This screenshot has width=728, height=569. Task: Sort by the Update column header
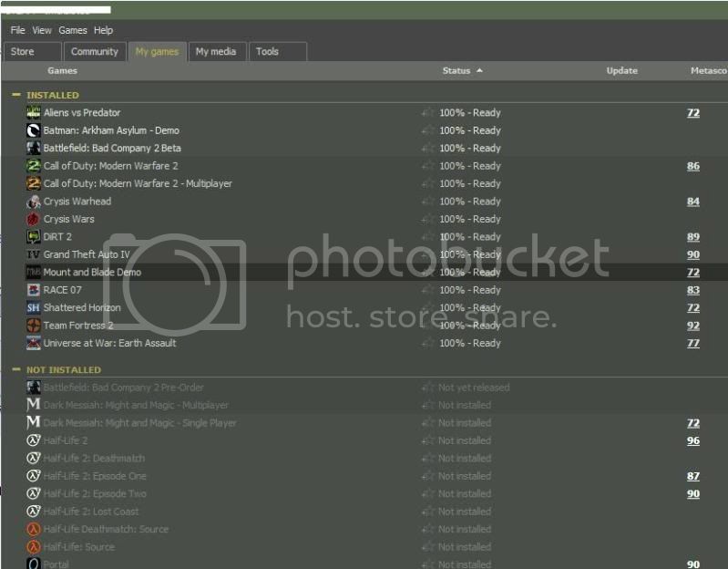(621, 70)
